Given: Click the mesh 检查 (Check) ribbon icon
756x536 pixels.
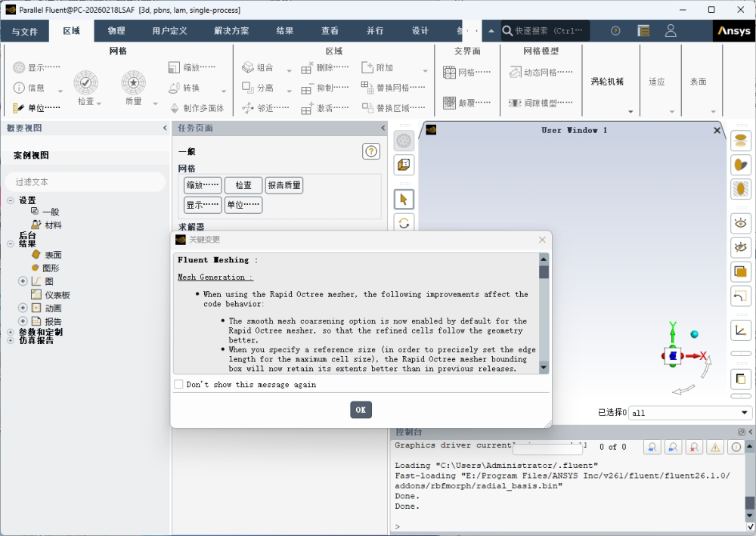Looking at the screenshot, I should click(85, 83).
